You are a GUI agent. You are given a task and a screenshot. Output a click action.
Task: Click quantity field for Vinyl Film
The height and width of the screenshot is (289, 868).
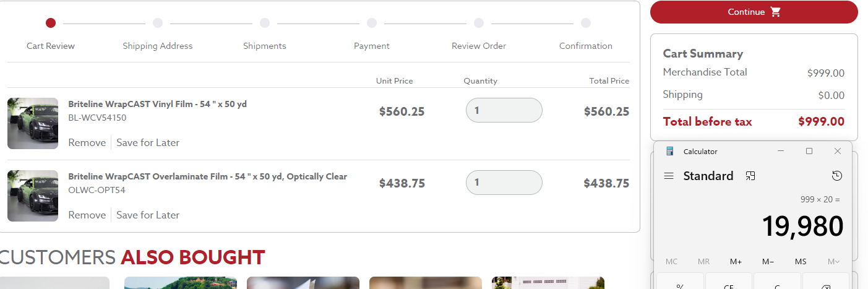coord(504,110)
